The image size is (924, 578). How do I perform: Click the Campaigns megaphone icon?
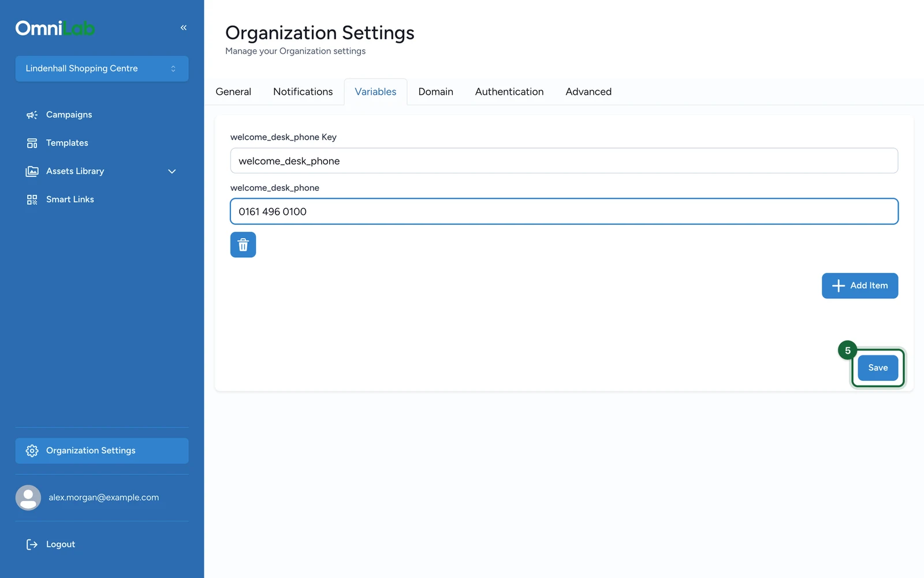(32, 115)
